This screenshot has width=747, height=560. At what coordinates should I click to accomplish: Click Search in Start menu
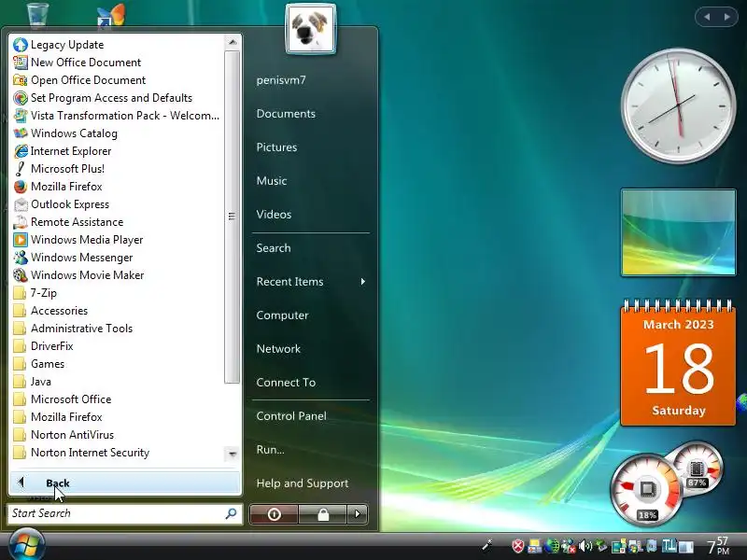pyautogui.click(x=274, y=248)
